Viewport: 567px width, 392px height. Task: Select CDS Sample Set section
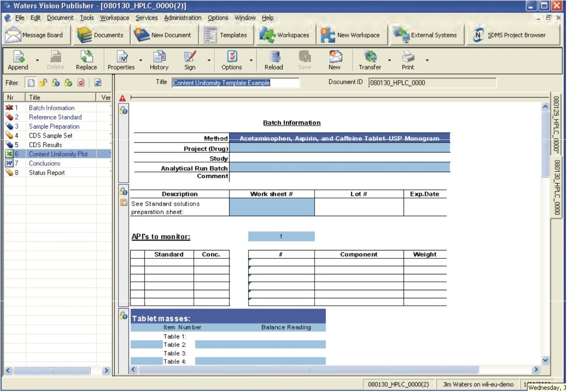50,136
